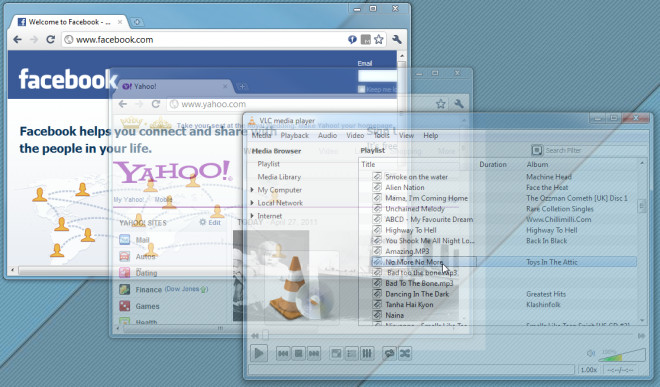660x387 pixels.
Task: Open Chrome wrench menu in Facebook window
Action: tap(397, 40)
